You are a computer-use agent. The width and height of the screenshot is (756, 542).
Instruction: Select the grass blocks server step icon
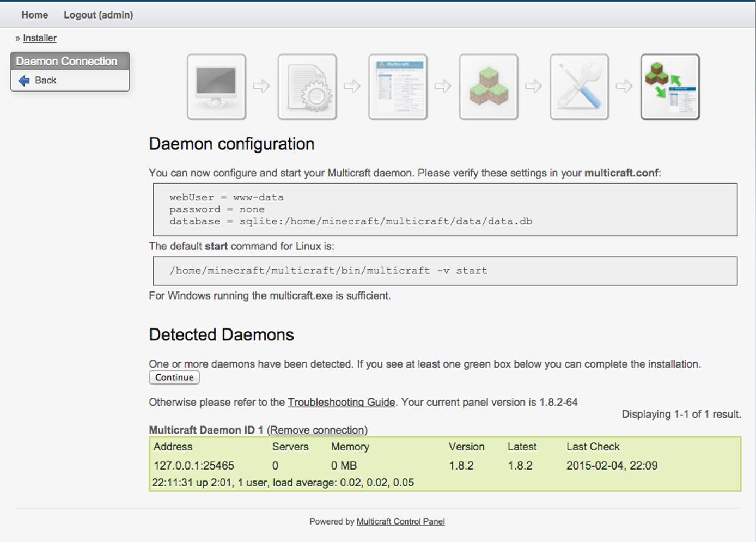(489, 87)
